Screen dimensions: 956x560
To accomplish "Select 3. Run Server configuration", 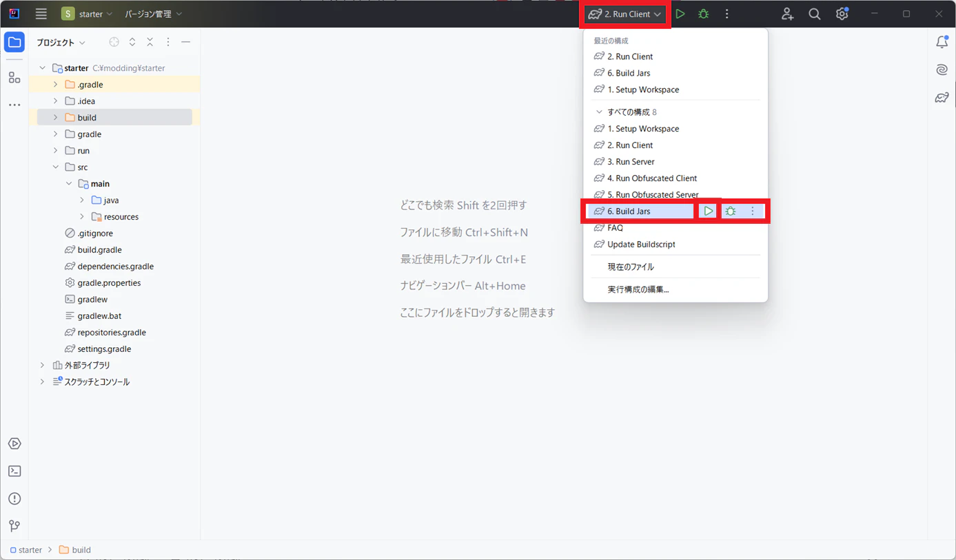I will 675,162.
